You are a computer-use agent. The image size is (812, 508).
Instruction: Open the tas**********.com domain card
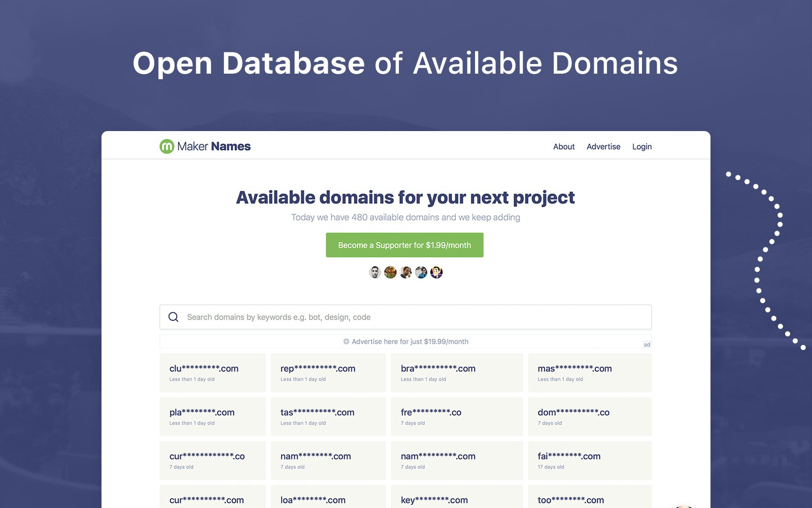click(x=328, y=417)
